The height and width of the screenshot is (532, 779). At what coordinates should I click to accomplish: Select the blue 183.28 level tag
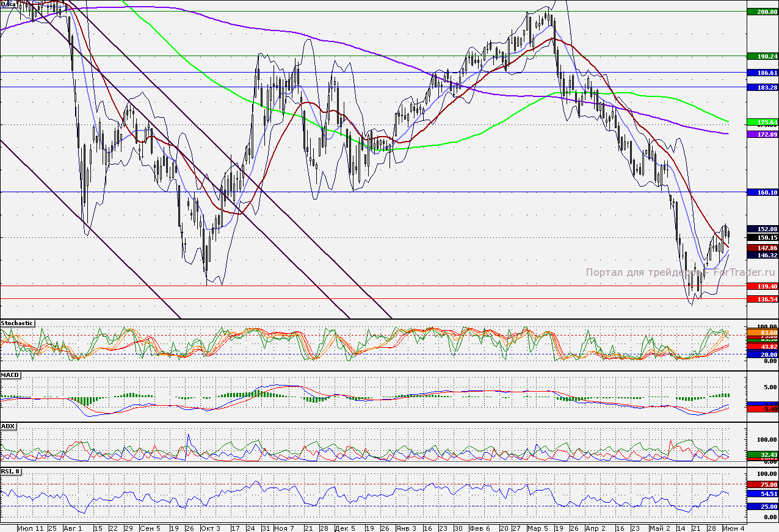point(763,88)
